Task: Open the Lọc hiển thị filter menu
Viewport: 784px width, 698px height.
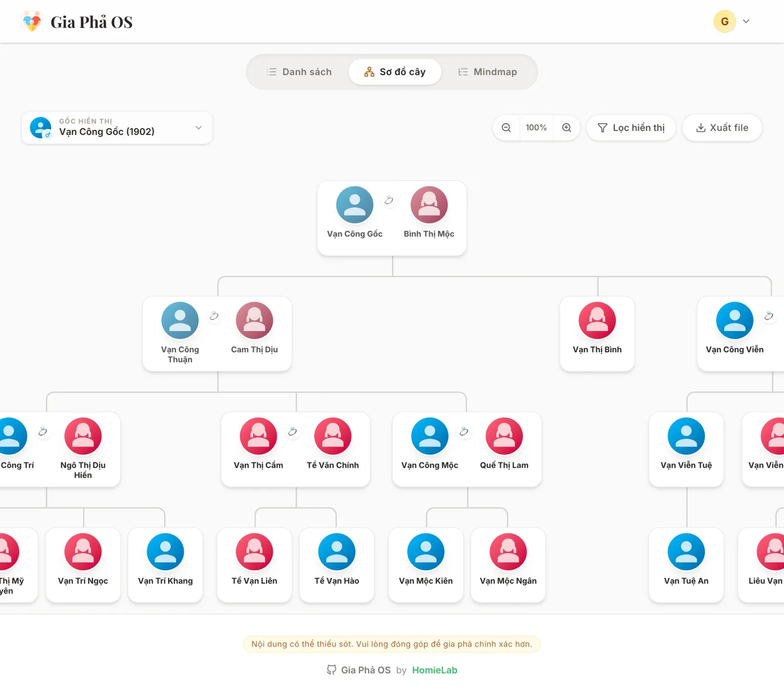Action: pyautogui.click(x=631, y=128)
